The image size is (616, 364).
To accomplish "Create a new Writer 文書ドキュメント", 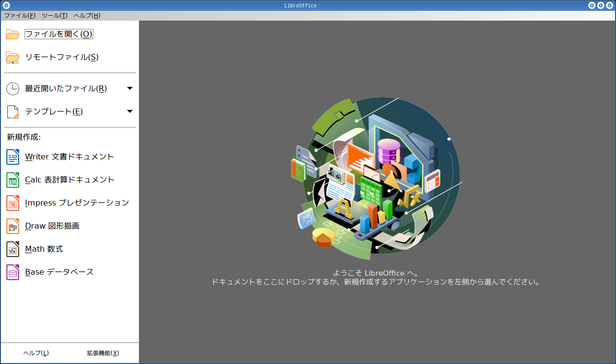I will point(69,157).
